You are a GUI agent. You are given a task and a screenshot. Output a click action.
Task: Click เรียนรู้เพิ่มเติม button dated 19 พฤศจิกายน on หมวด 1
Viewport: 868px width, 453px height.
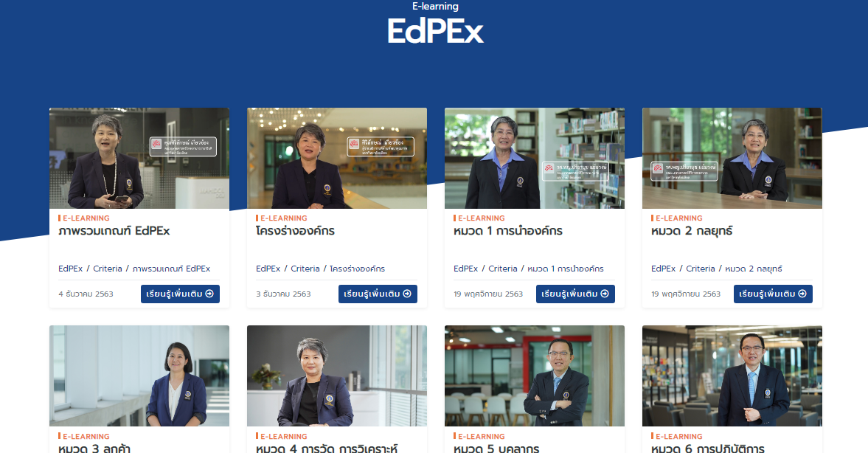[x=575, y=294]
